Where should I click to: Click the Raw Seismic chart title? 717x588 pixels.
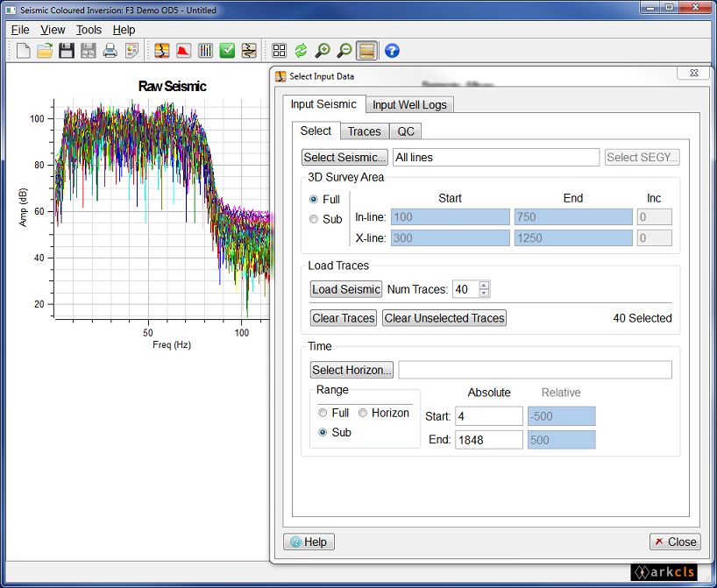173,86
